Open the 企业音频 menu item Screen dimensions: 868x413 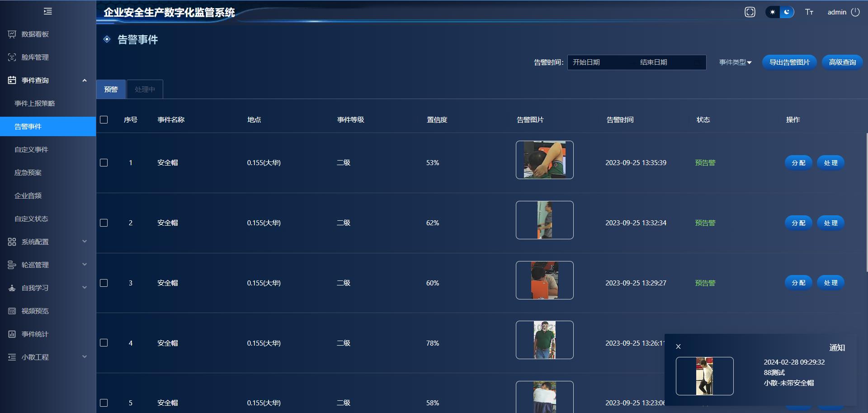coord(48,196)
